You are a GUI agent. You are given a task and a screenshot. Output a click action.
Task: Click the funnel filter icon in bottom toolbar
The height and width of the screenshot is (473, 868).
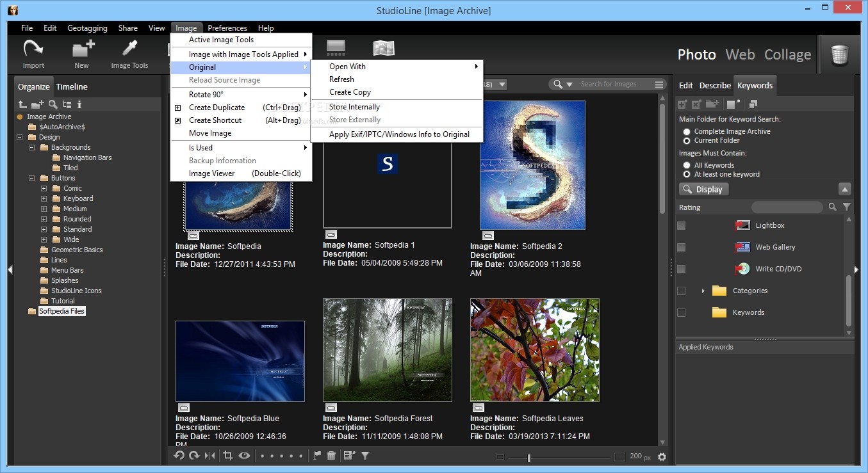click(365, 456)
